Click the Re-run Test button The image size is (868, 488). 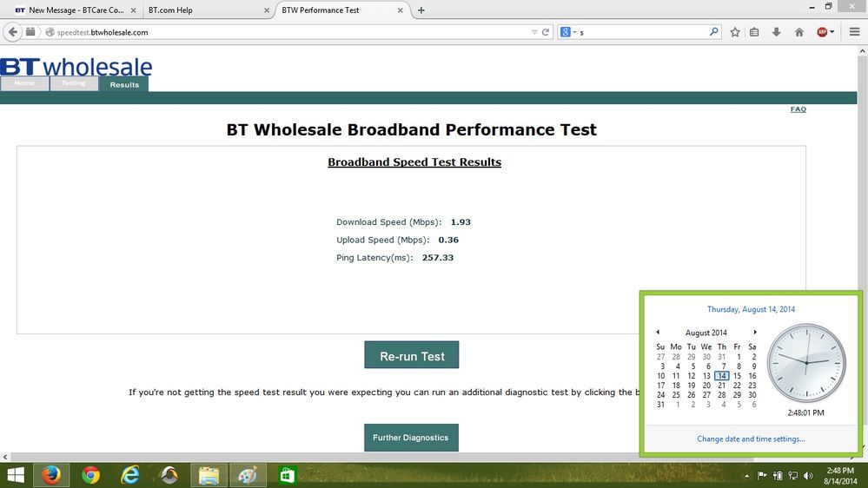tap(411, 354)
